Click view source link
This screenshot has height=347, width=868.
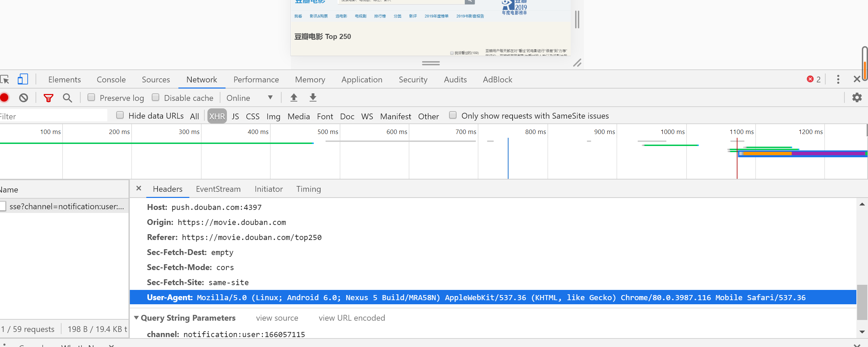tap(277, 318)
